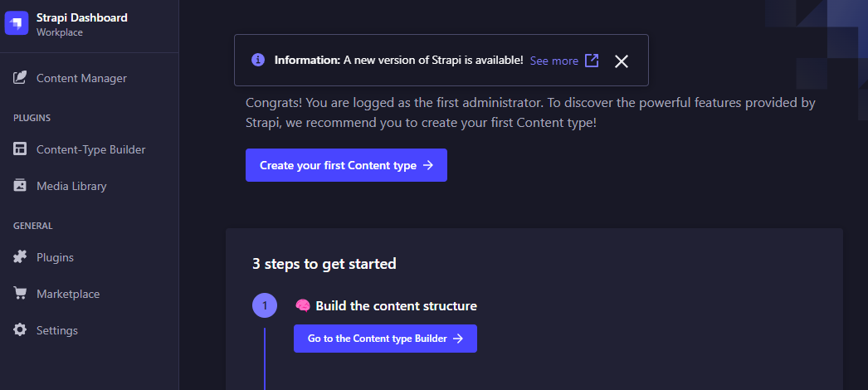Open Settings label in sidebar
The image size is (868, 390).
point(57,330)
